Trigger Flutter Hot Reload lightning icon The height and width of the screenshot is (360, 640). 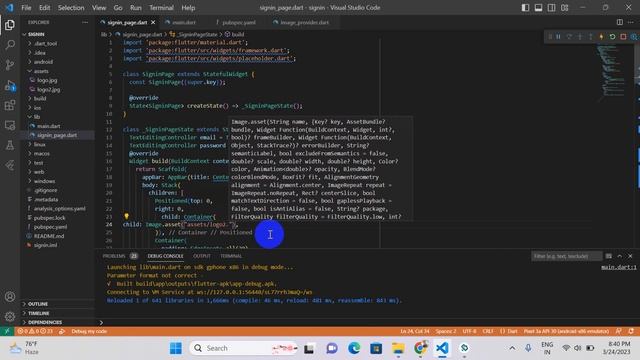(601, 37)
